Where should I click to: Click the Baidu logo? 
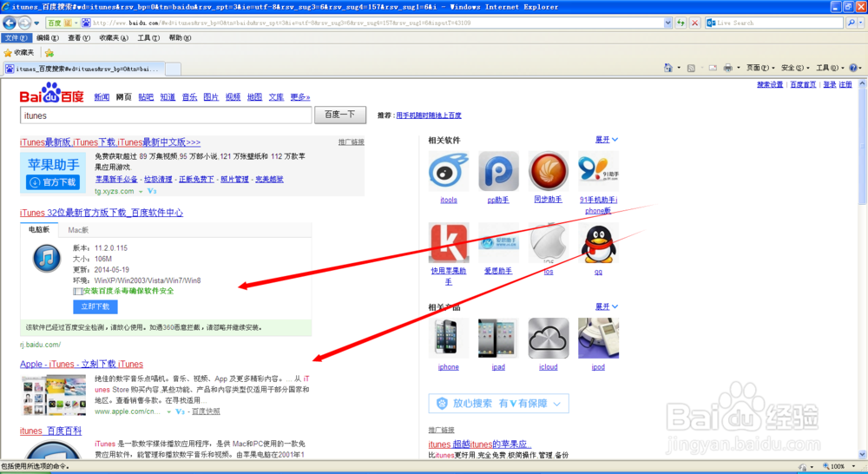pyautogui.click(x=51, y=94)
